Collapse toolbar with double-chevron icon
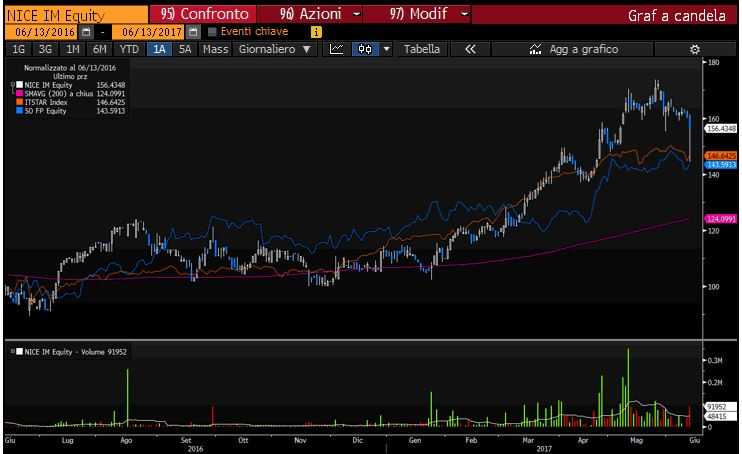 470,49
